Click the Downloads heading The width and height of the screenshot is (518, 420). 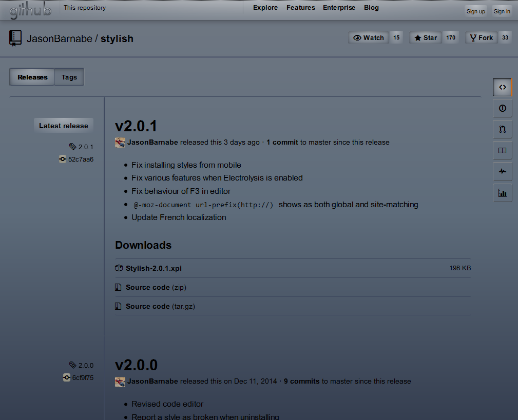[143, 245]
